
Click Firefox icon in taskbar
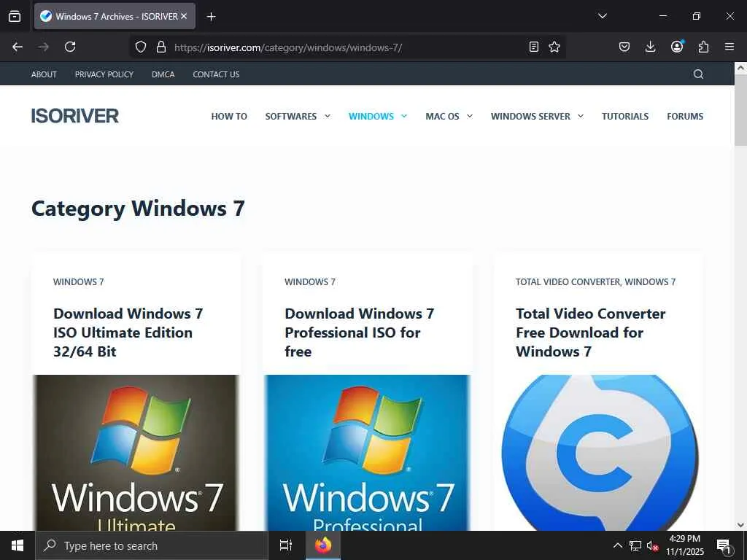[x=323, y=545]
